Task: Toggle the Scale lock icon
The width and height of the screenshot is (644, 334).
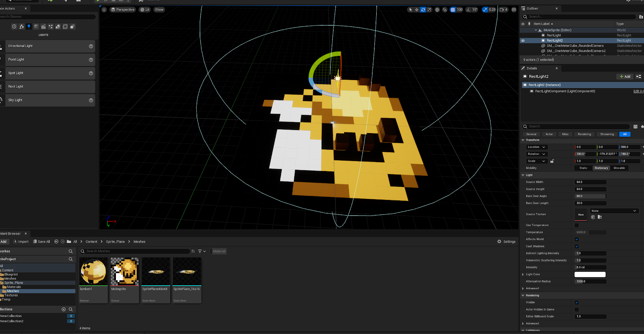Action: tap(552, 161)
